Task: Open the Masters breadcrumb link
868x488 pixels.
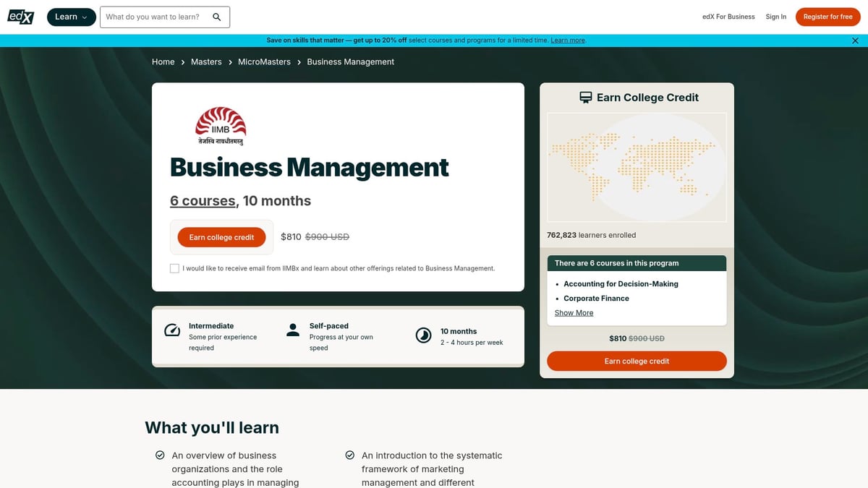Action: (x=206, y=62)
